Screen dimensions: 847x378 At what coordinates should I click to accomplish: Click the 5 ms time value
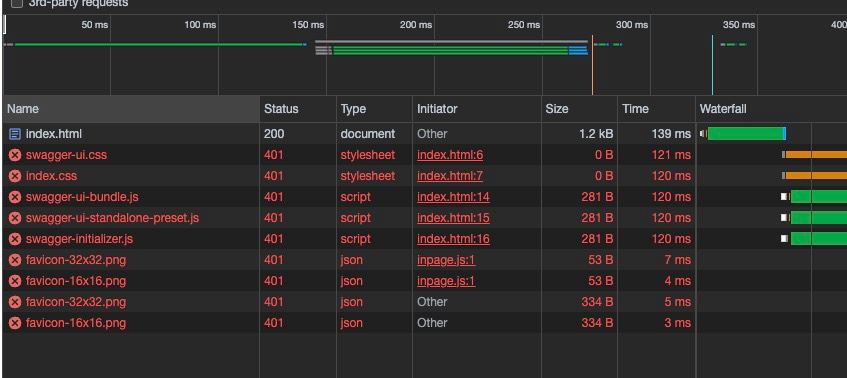pyautogui.click(x=677, y=302)
